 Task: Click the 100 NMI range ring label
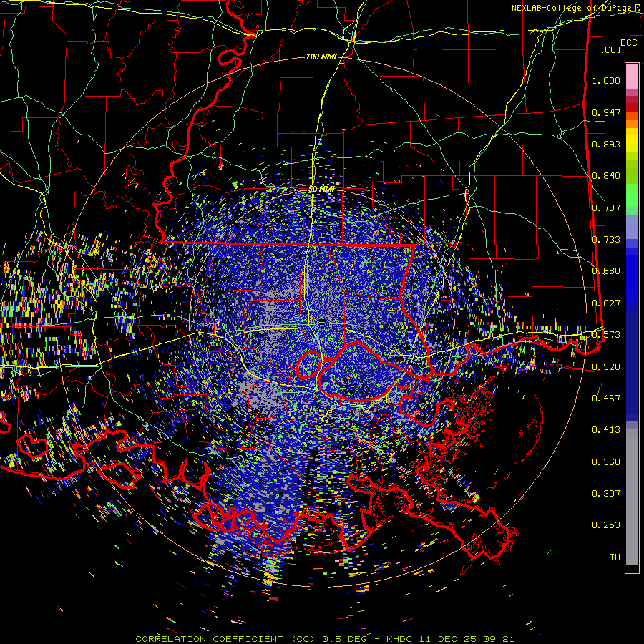pyautogui.click(x=321, y=57)
